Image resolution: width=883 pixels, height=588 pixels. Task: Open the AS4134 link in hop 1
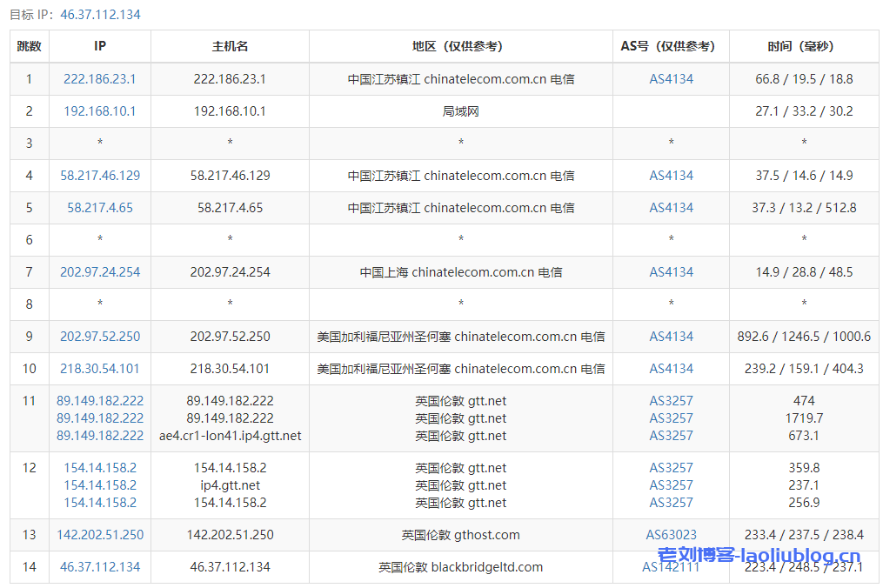click(671, 79)
